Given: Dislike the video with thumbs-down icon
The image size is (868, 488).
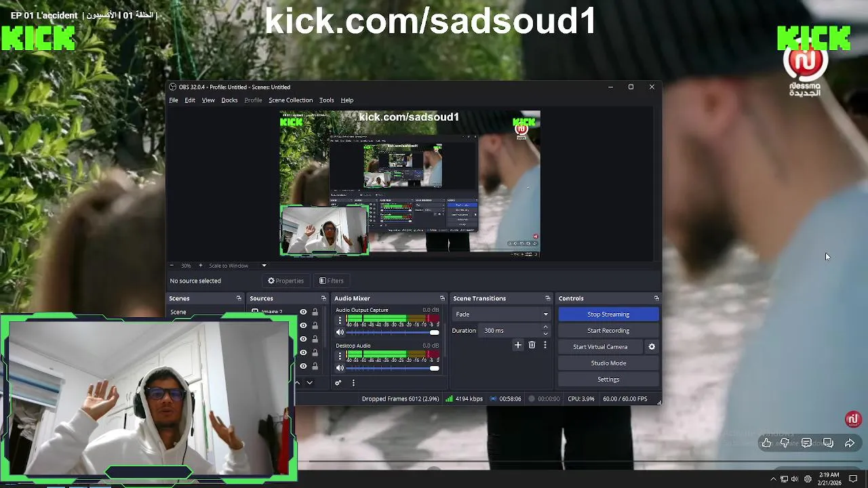Looking at the screenshot, I should [785, 443].
